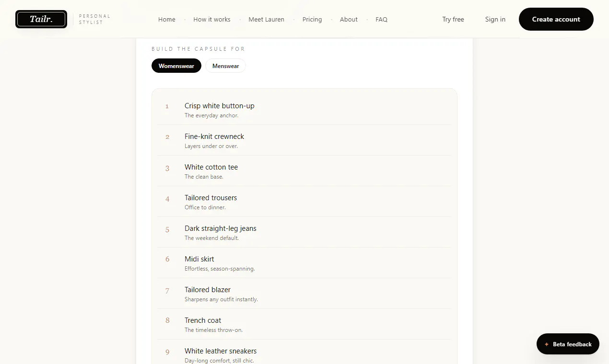The image size is (609, 364).
Task: Open the Beta feedback button
Action: pos(568,344)
